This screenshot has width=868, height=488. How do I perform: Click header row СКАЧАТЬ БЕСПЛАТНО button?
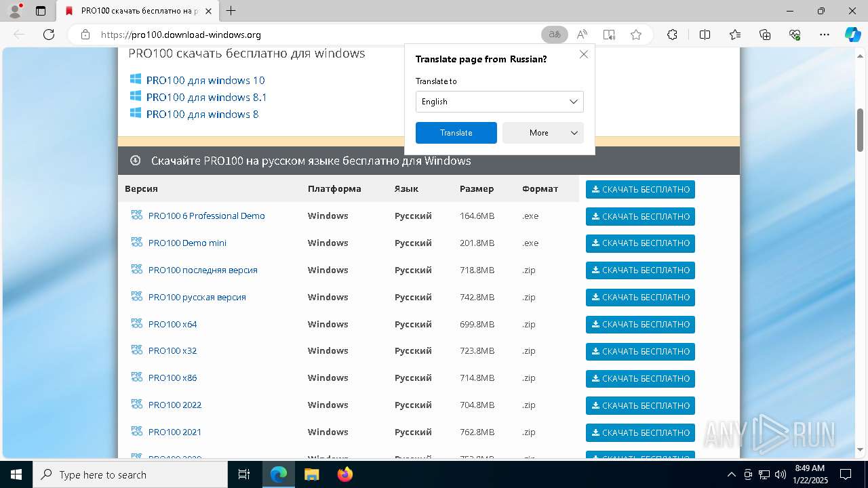click(640, 190)
